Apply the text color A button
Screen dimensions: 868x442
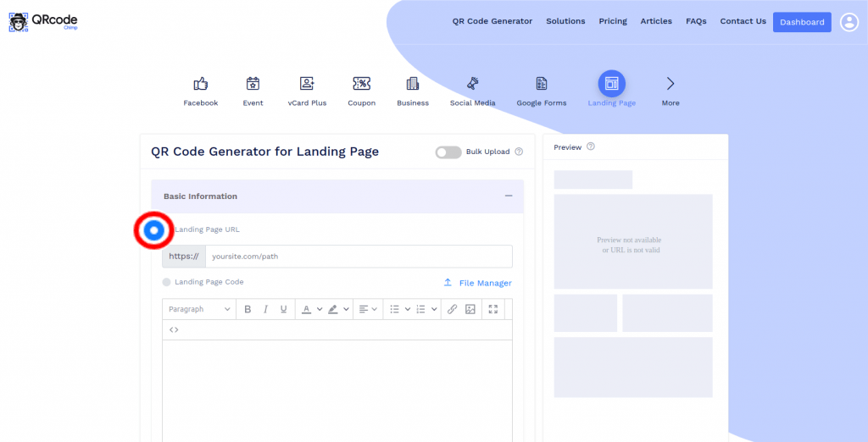tap(306, 309)
